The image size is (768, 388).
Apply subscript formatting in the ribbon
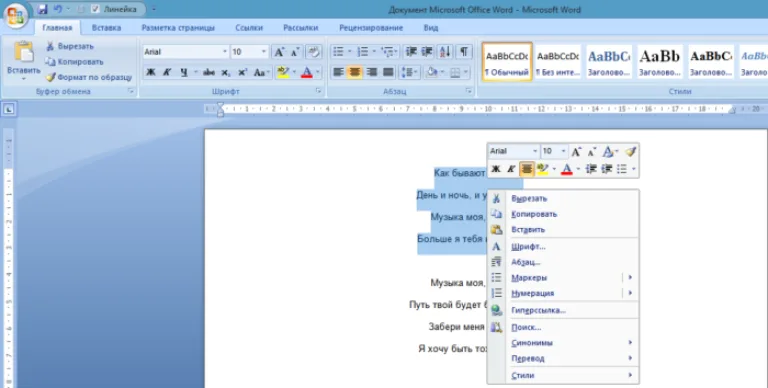pos(225,73)
